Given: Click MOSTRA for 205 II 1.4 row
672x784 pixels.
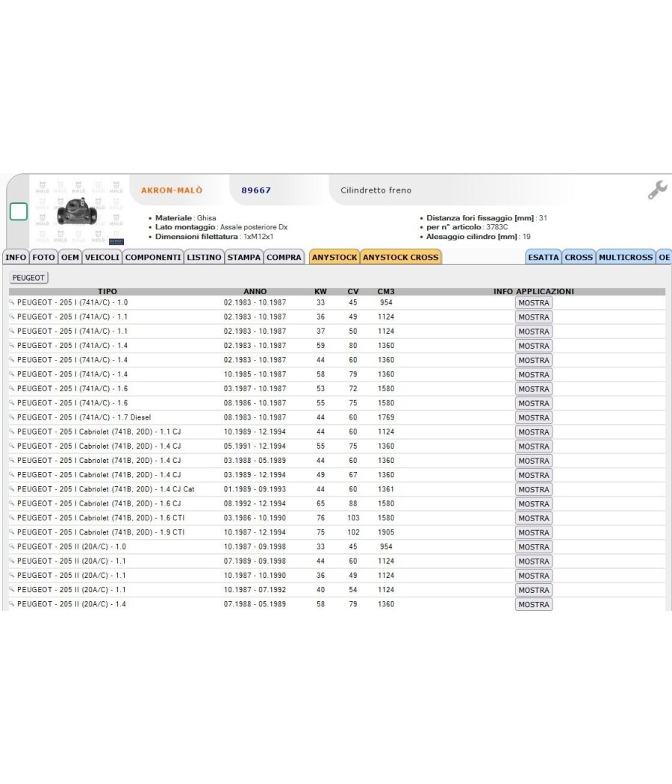Looking at the screenshot, I should click(534, 605).
